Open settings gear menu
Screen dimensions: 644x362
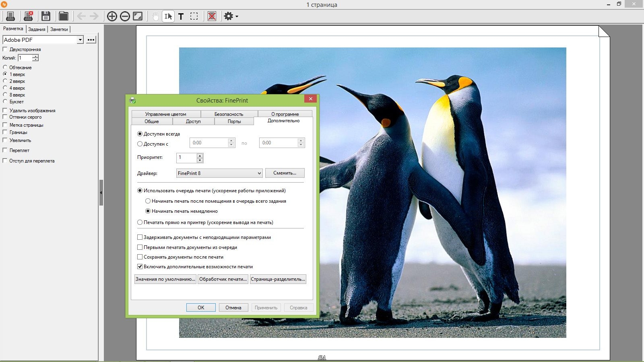228,16
